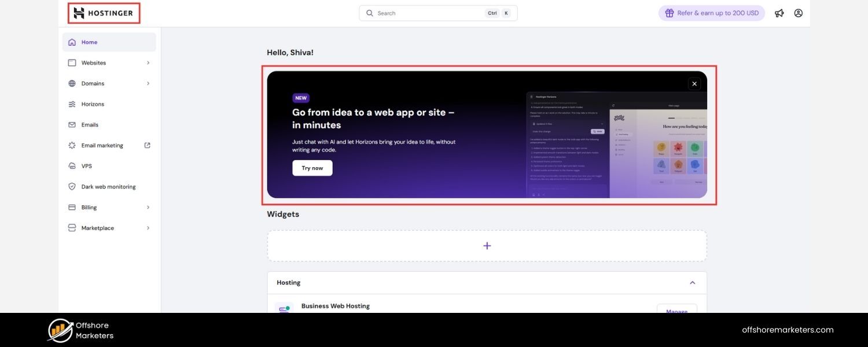The image size is (868, 347).
Task: Open Email marketing external link icon
Action: click(x=148, y=145)
